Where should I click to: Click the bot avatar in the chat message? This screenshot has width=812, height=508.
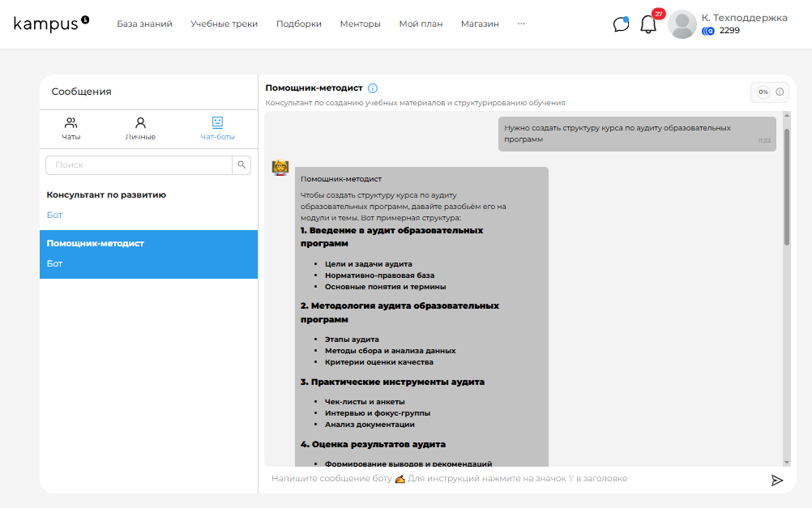(280, 168)
